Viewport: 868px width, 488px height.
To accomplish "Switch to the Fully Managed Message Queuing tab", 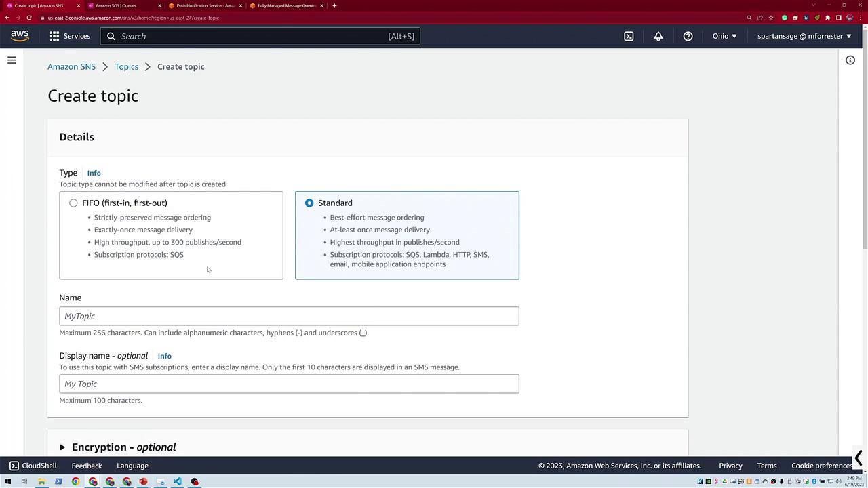I will tap(286, 5).
